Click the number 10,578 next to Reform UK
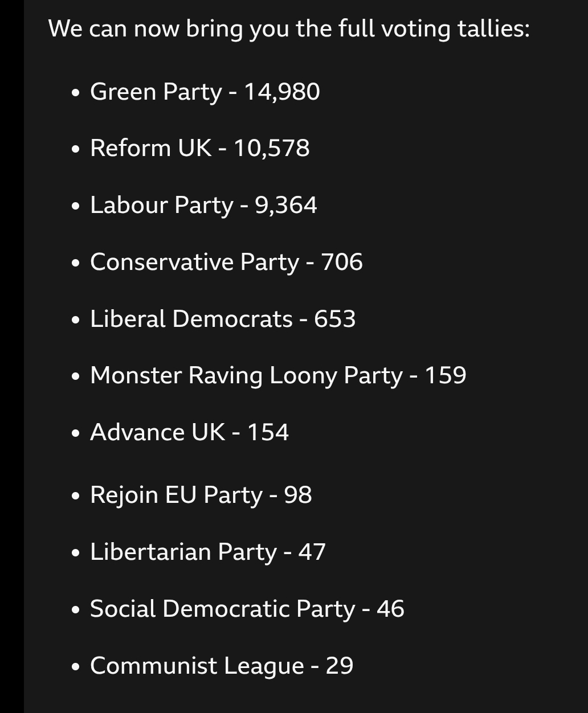The height and width of the screenshot is (713, 588). pos(272,148)
